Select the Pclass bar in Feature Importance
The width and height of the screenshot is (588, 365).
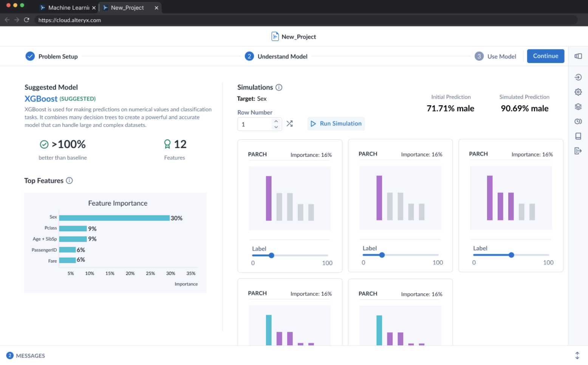point(73,229)
